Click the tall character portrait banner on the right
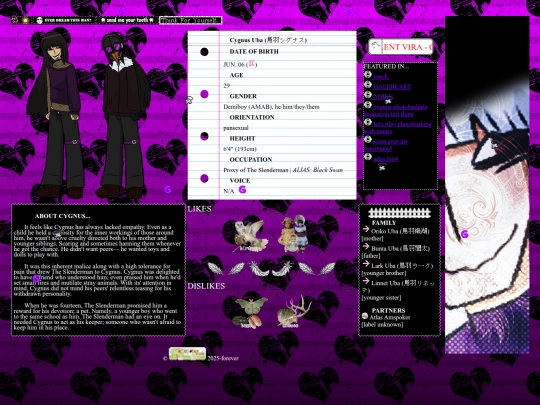 pos(487,185)
